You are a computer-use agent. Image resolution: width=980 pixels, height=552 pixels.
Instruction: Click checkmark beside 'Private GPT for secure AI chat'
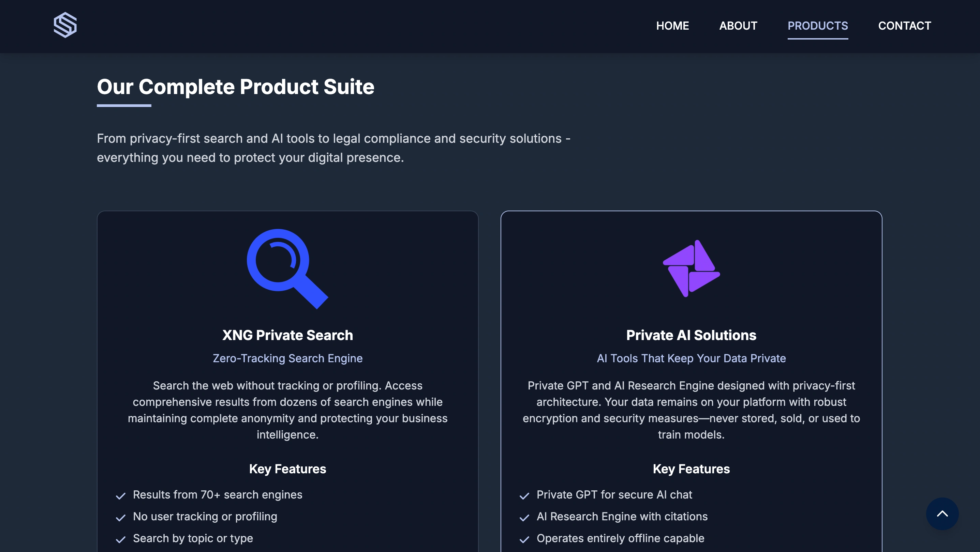[x=524, y=495]
